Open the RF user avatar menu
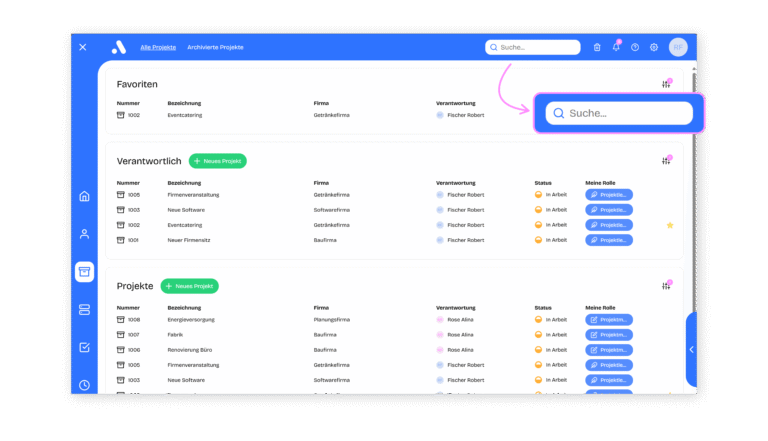This screenshot has width=768, height=441. pyautogui.click(x=679, y=47)
